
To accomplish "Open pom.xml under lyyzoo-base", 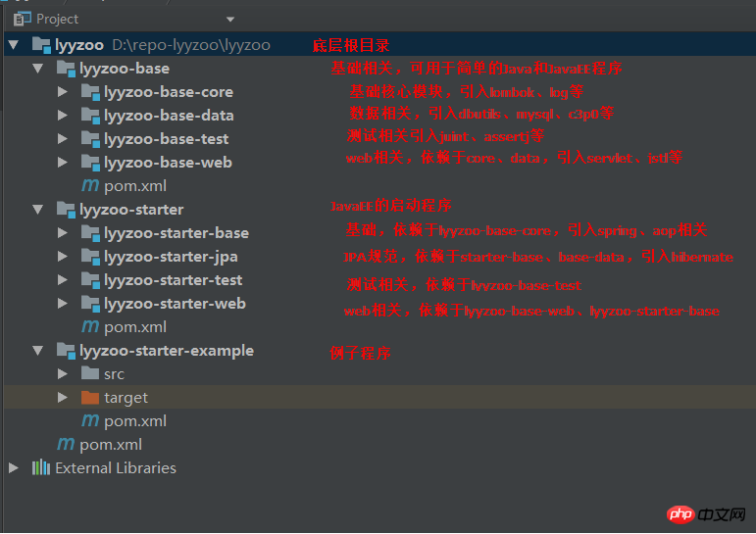I will (135, 186).
